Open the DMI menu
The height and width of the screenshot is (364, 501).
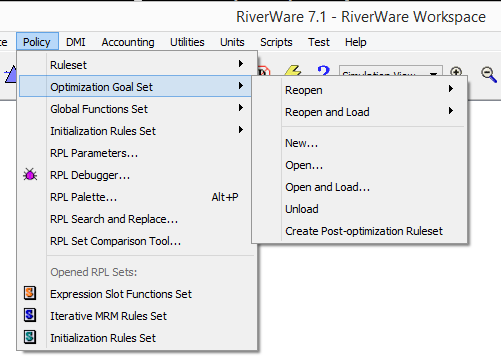(76, 42)
